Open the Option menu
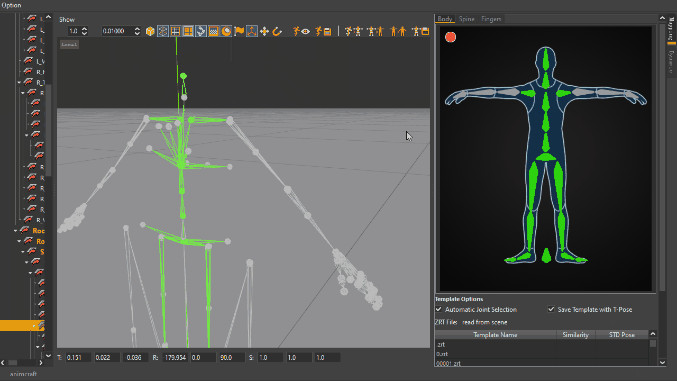Screen dimensions: 677x381 coord(11,5)
